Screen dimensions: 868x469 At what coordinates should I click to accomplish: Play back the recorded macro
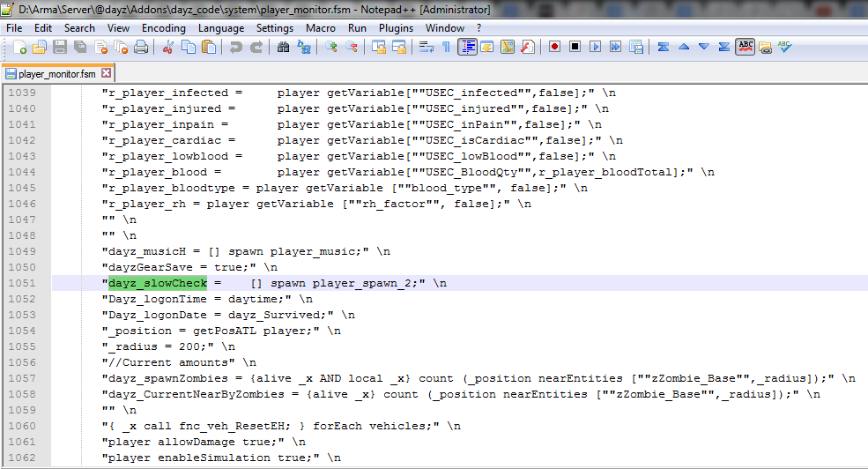pos(595,47)
